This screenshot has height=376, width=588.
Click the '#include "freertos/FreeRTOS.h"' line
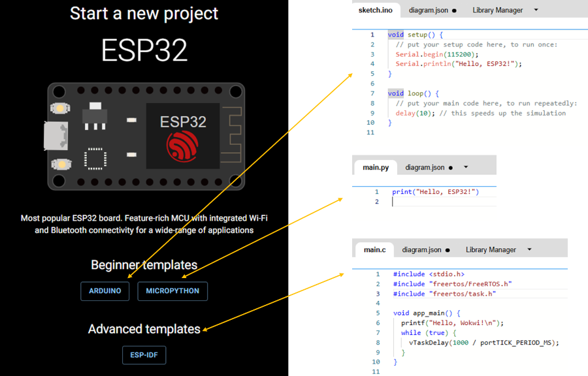coord(452,284)
